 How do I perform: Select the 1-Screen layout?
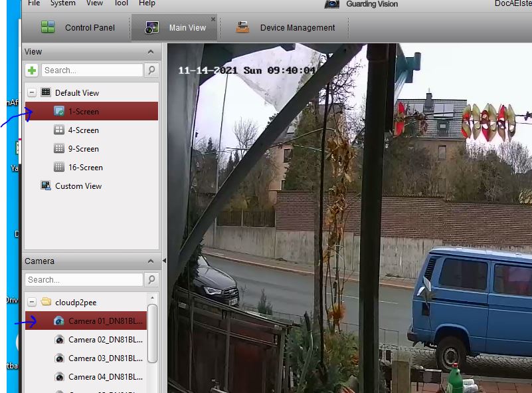click(x=92, y=111)
